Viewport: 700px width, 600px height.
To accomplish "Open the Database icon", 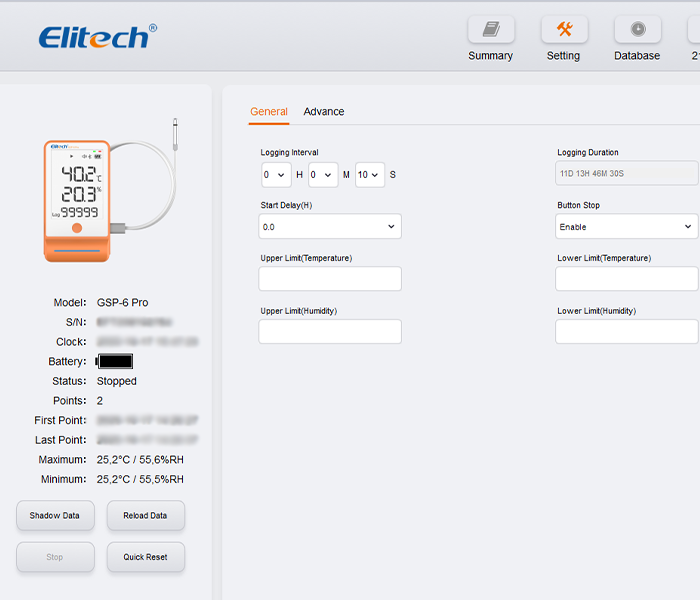I will (x=637, y=30).
